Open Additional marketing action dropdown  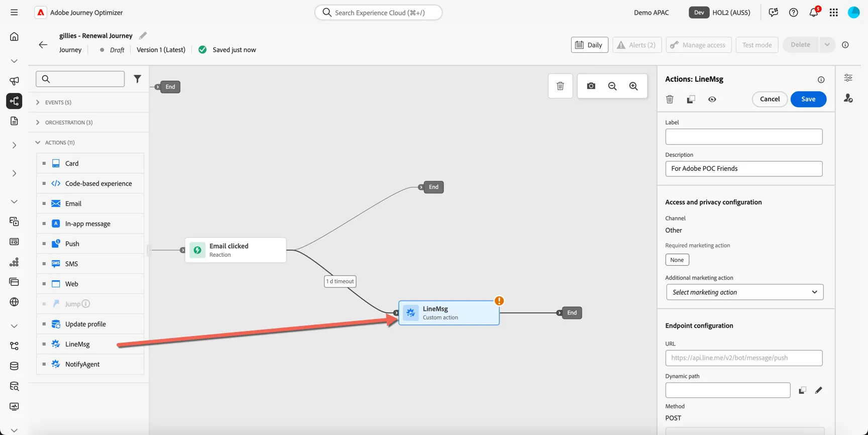click(x=745, y=292)
